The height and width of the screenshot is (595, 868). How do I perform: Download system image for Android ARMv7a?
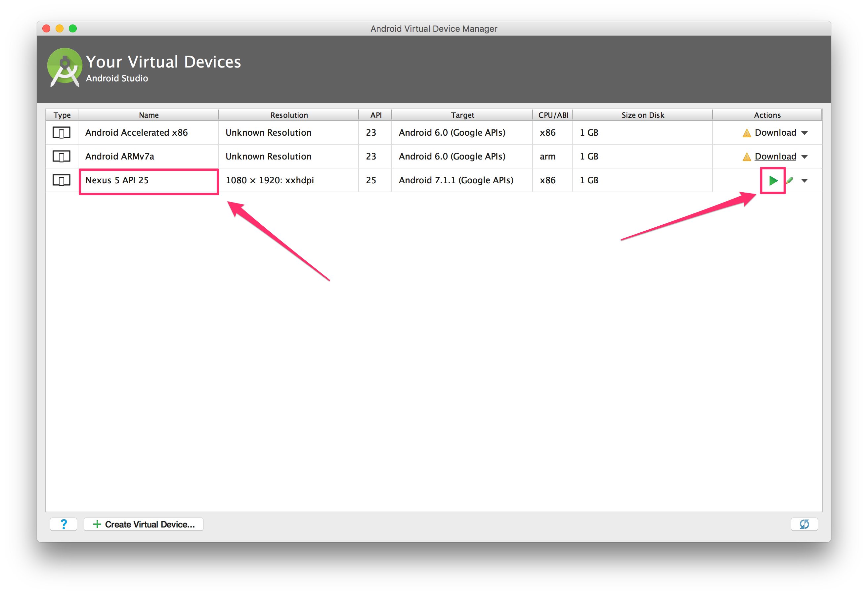(x=775, y=157)
